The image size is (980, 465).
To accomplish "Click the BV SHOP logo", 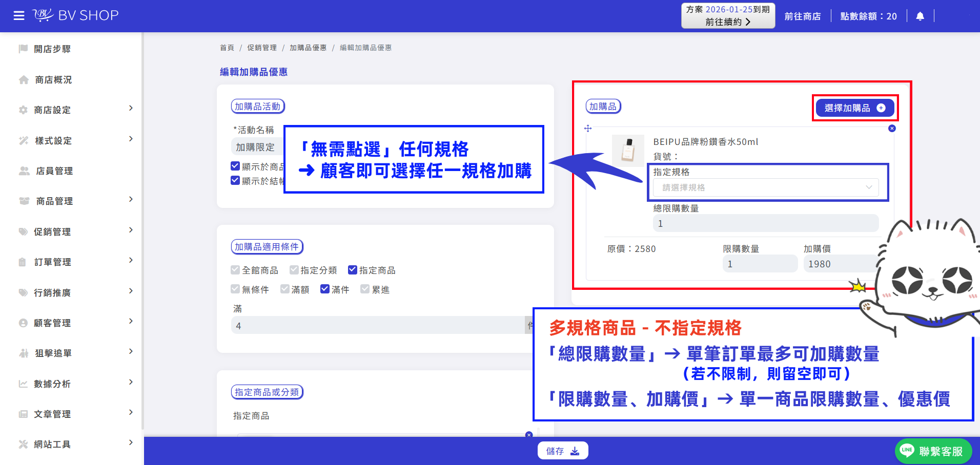I will point(75,15).
